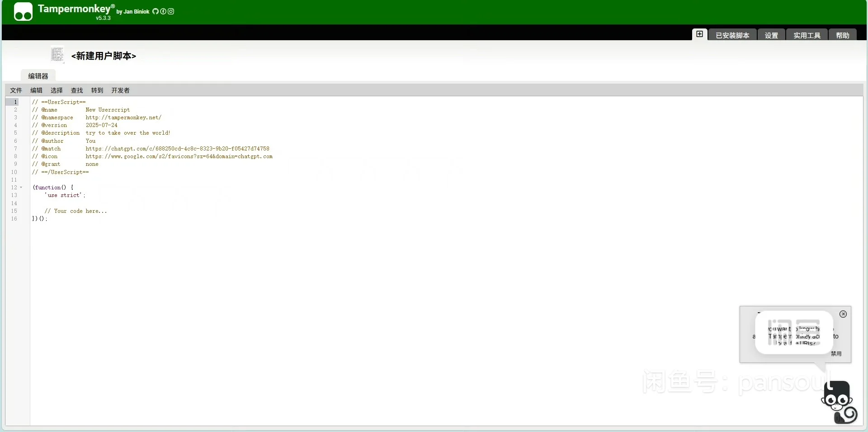This screenshot has width=868, height=432.
Task: Click the '// Your code here...' comment
Action: [x=75, y=211]
